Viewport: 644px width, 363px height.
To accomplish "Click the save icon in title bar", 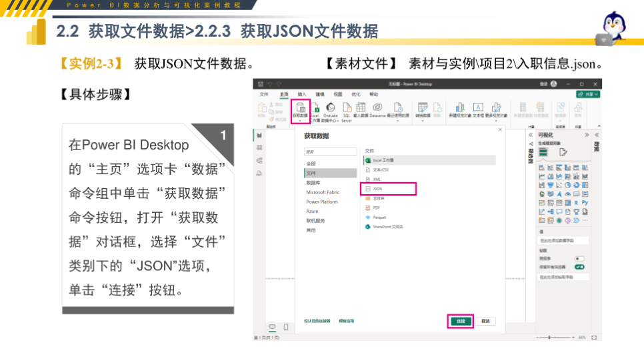I will [x=261, y=84].
